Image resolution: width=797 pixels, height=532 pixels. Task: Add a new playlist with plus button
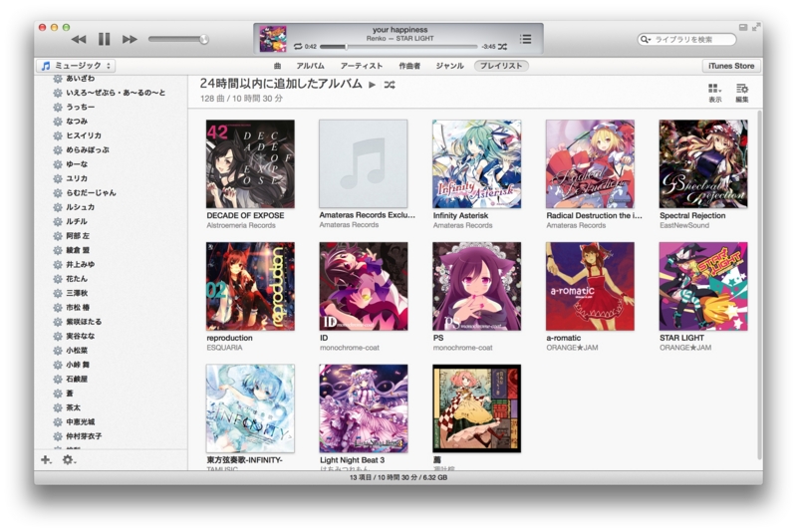(46, 460)
